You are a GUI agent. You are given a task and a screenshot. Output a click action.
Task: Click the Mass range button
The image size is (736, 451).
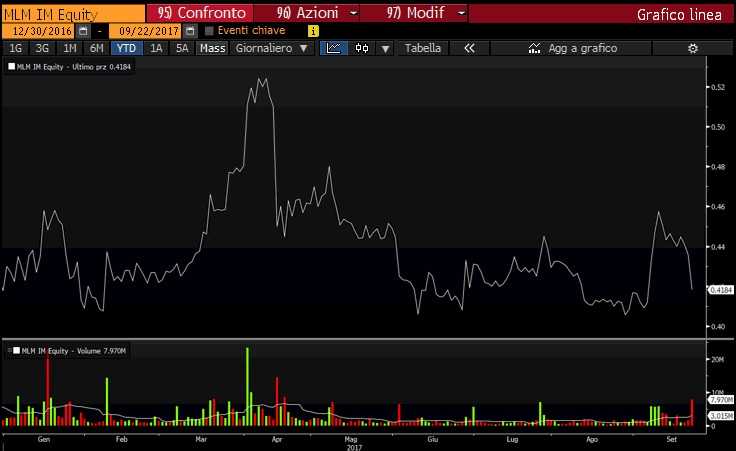point(211,48)
